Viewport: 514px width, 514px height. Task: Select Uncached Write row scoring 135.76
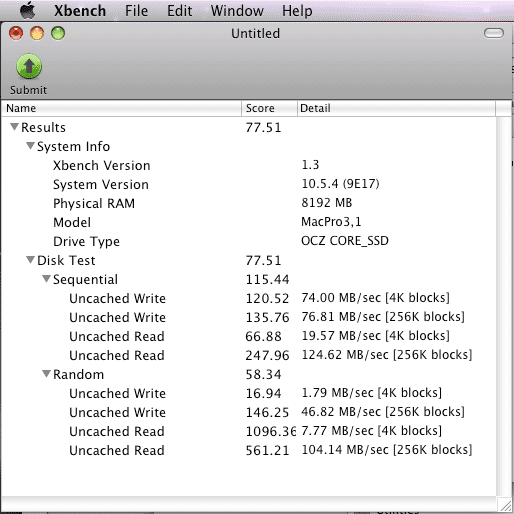coord(249,317)
